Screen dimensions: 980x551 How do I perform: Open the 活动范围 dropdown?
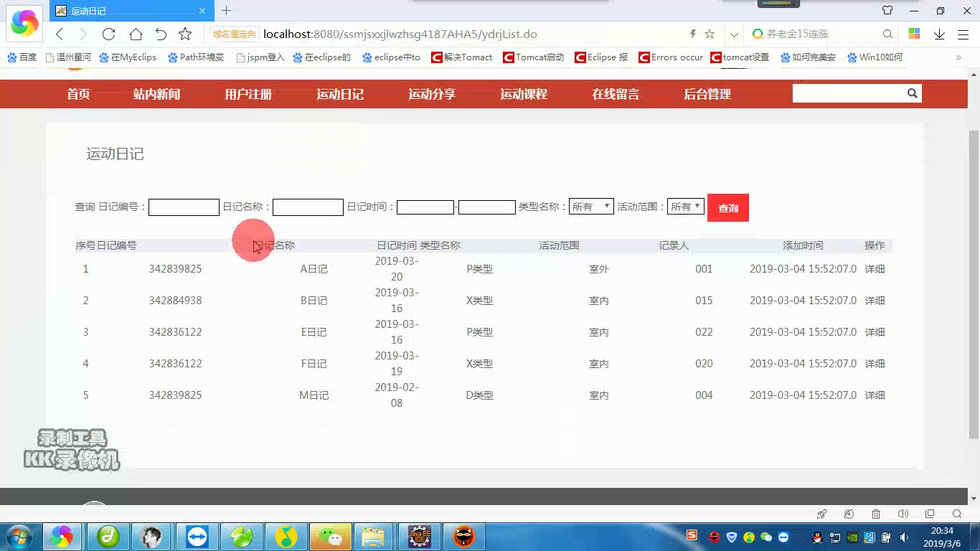click(685, 207)
